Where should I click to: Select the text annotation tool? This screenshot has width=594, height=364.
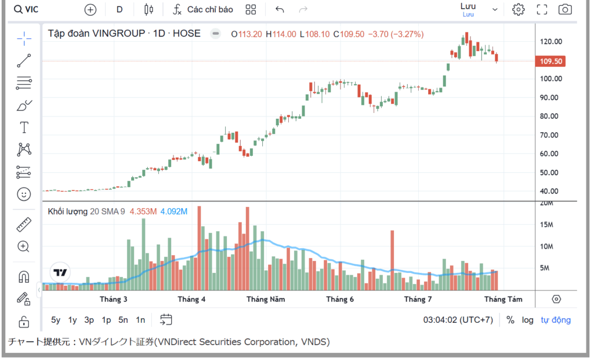click(24, 128)
